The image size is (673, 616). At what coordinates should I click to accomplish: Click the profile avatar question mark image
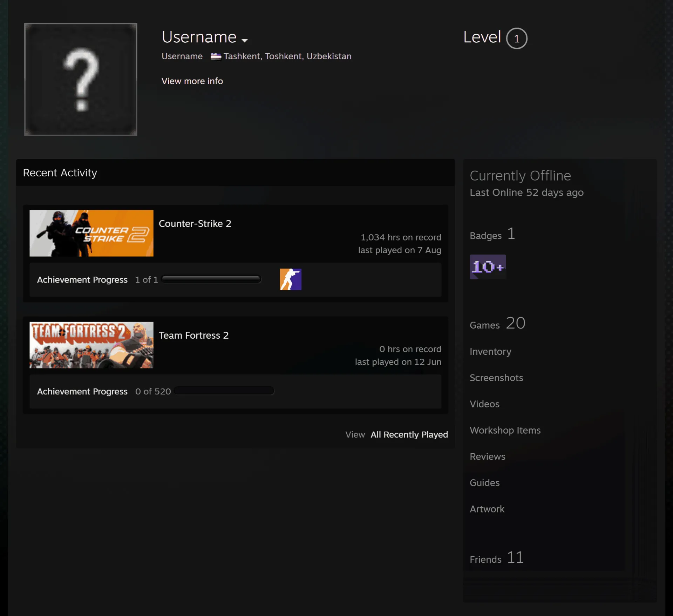[81, 79]
